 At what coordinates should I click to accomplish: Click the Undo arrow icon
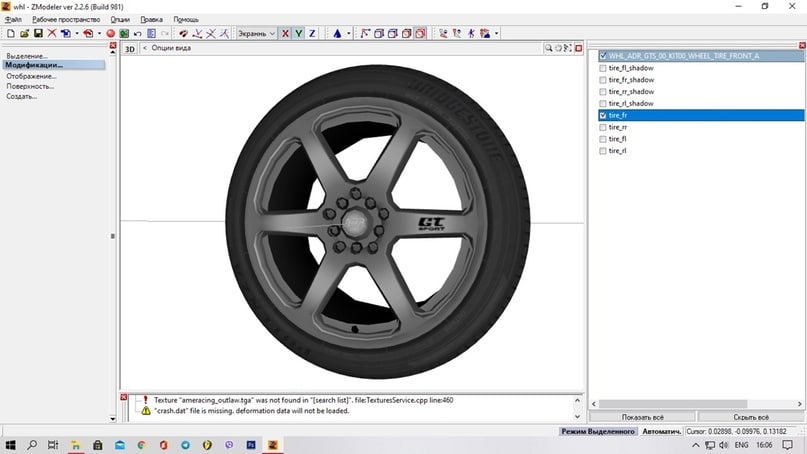[137, 33]
